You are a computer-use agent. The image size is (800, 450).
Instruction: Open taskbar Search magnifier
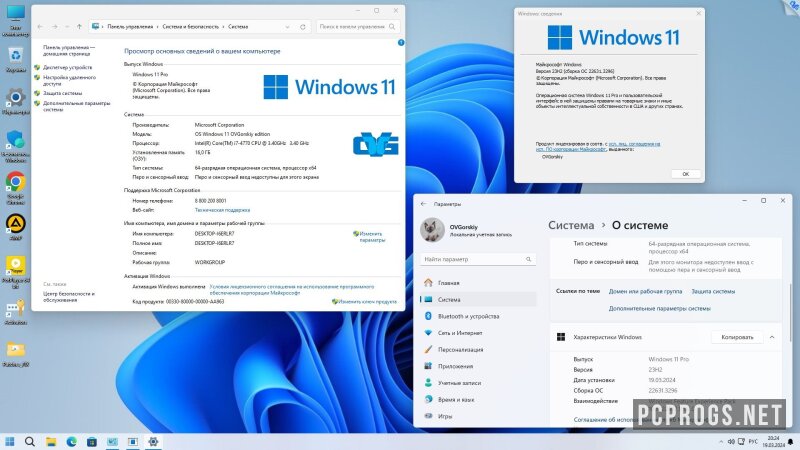click(x=30, y=441)
